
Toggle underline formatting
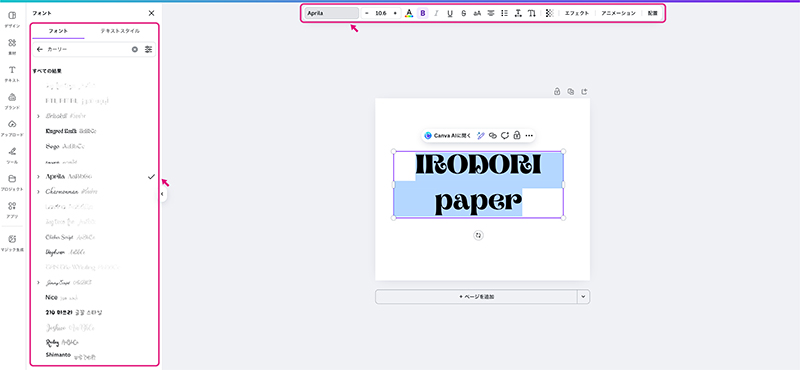[x=449, y=13]
